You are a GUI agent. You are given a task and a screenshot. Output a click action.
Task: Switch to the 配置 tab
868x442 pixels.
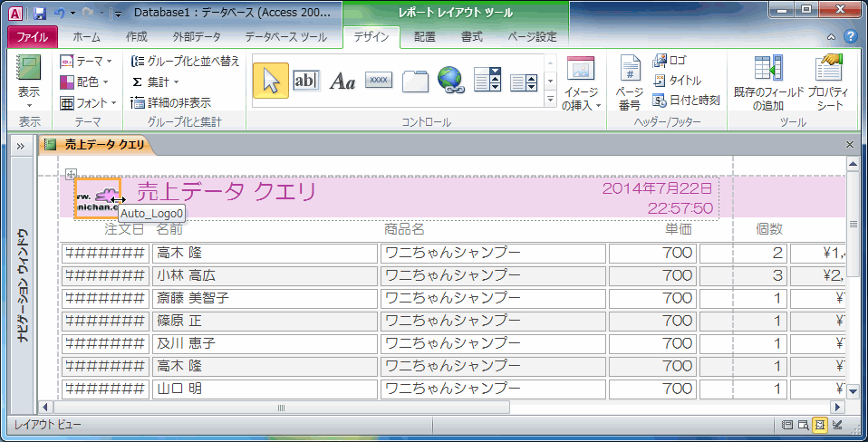[425, 37]
